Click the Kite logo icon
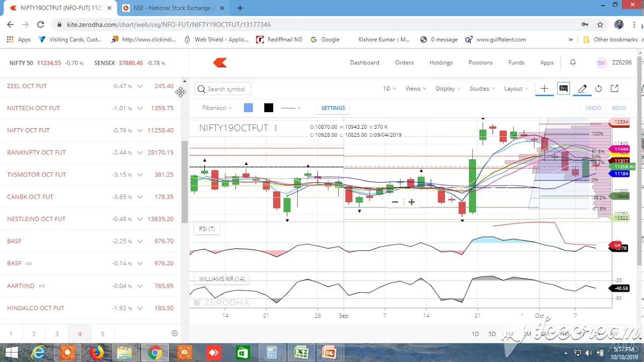The image size is (644, 362). pos(220,62)
